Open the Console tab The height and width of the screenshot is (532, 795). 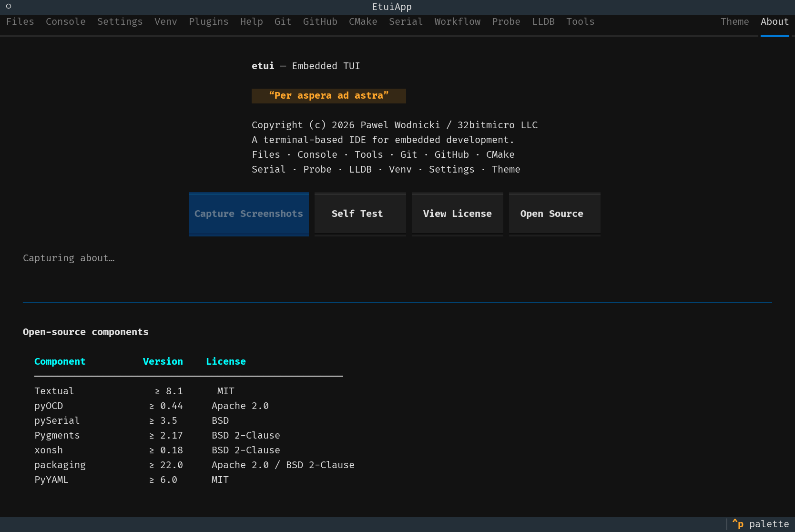pos(66,22)
